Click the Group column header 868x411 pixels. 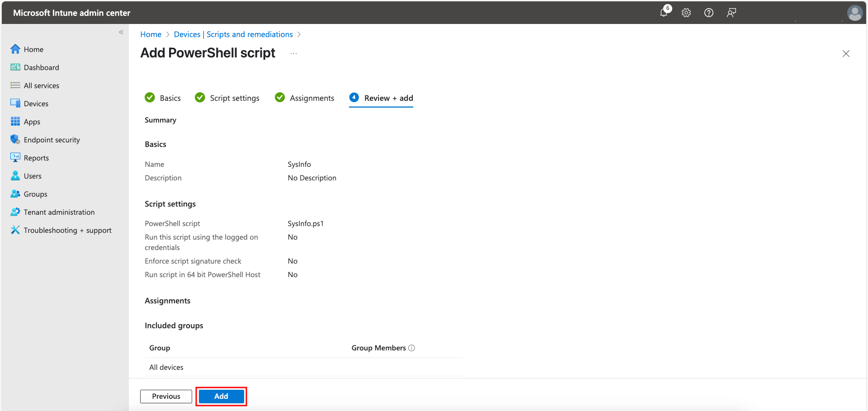(160, 348)
